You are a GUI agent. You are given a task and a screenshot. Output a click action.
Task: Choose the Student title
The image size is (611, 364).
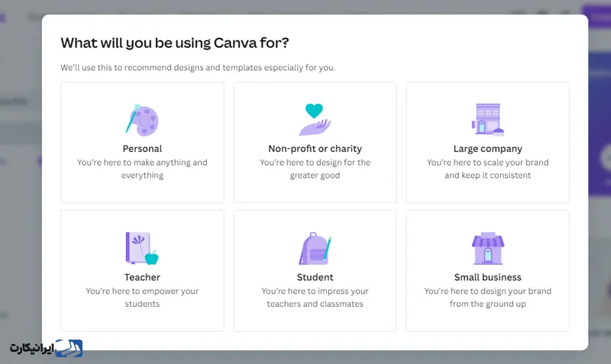coord(315,277)
